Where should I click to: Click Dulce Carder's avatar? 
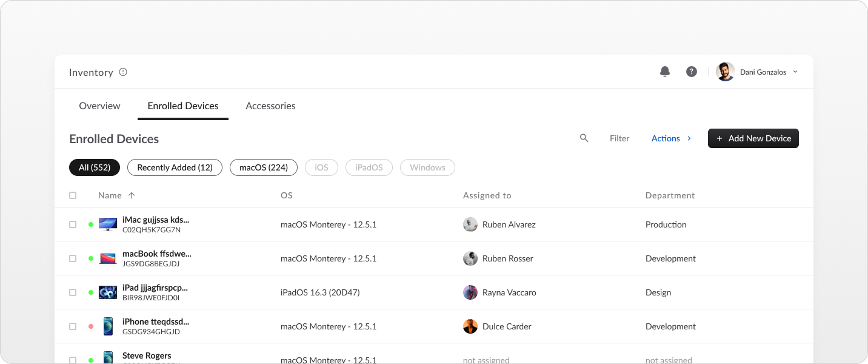click(470, 326)
